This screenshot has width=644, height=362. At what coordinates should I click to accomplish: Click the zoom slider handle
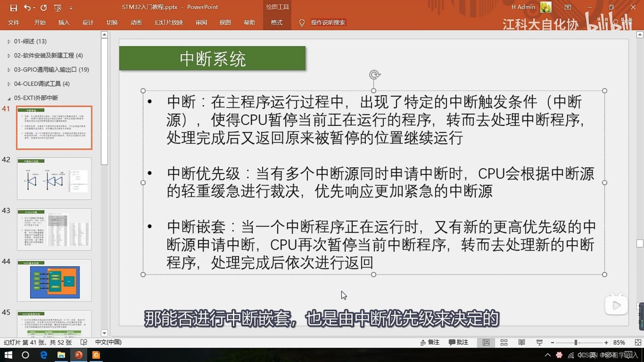coord(576,342)
